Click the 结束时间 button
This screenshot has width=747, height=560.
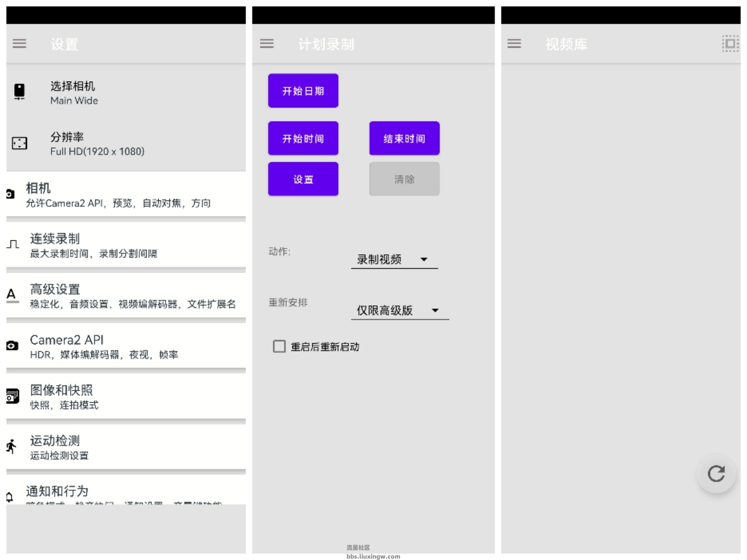[404, 138]
